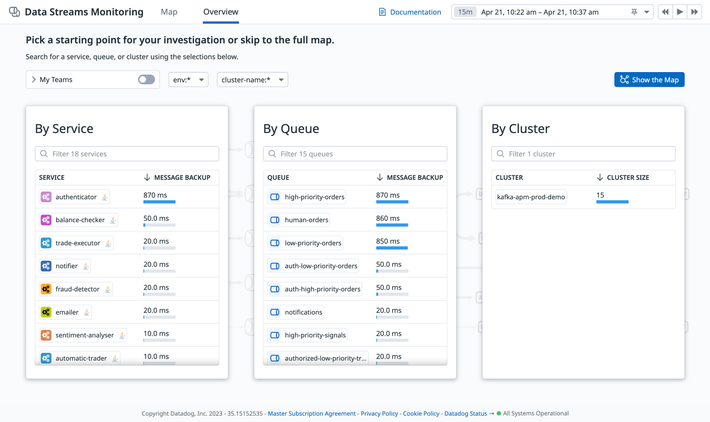Image resolution: width=710 pixels, height=422 pixels.
Task: Click the high-priority-orders queue icon
Action: click(x=275, y=197)
